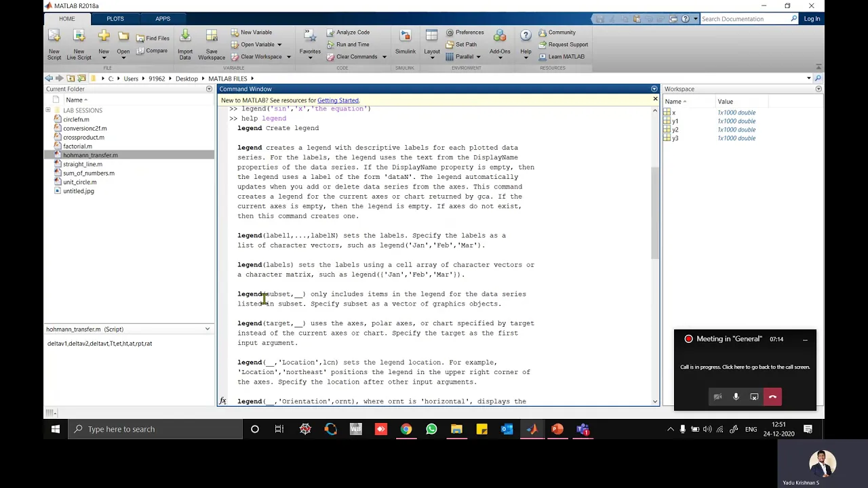Launch Simulink

pyautogui.click(x=405, y=42)
